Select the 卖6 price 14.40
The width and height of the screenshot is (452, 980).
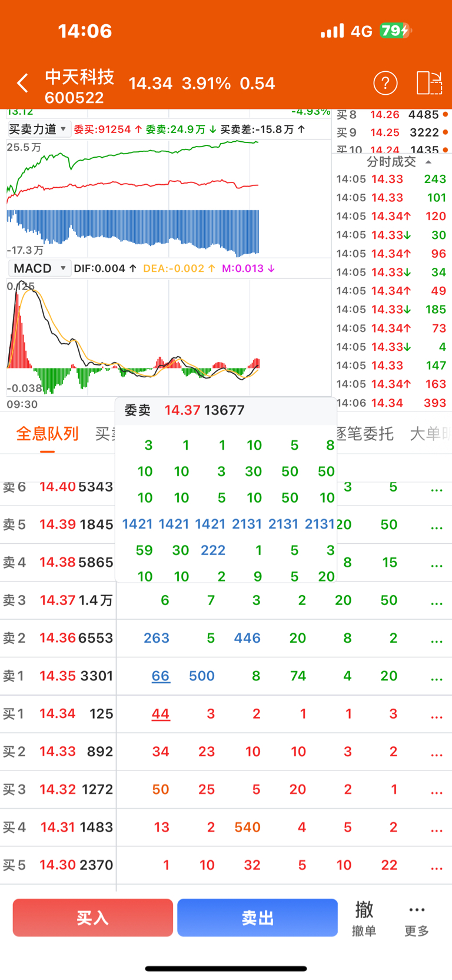point(58,487)
